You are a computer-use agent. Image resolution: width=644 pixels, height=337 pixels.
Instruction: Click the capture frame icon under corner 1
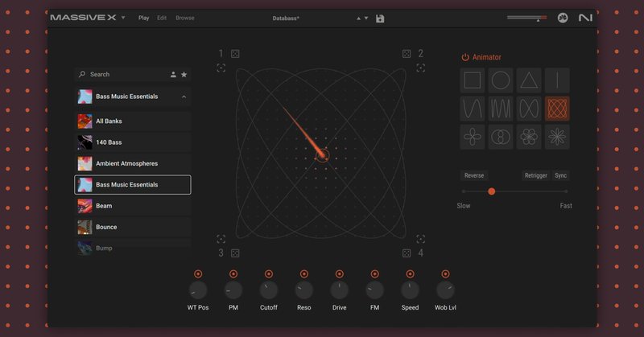pos(221,68)
